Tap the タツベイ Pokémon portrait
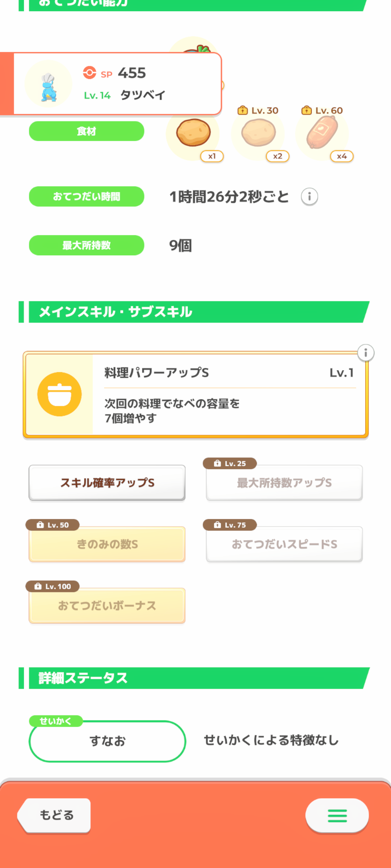The image size is (391, 868). pyautogui.click(x=49, y=84)
